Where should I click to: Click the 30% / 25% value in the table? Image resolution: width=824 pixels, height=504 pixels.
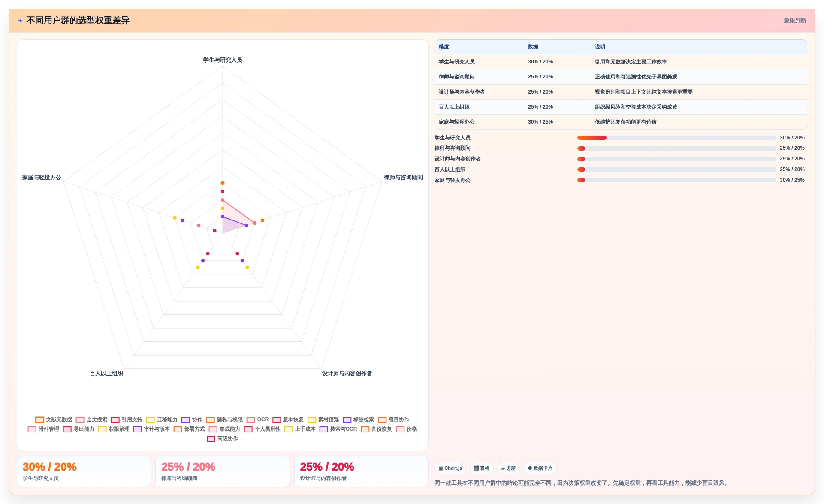click(540, 122)
